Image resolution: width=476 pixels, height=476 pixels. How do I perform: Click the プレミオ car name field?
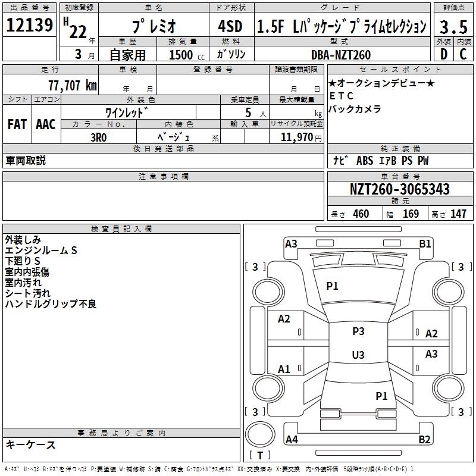tap(154, 26)
